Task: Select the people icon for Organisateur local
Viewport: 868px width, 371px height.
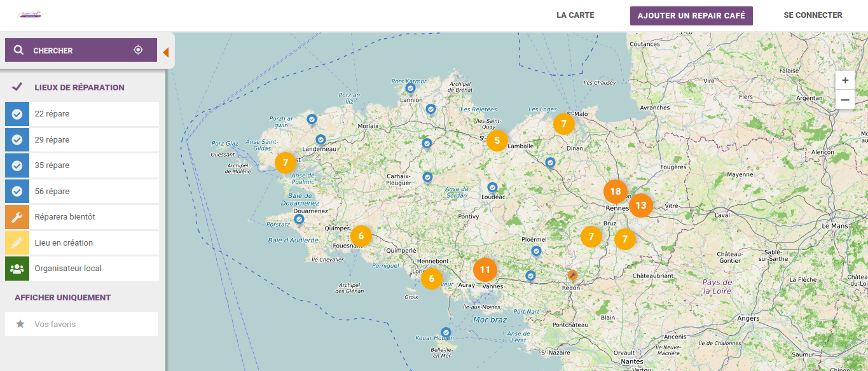Action: pyautogui.click(x=17, y=268)
